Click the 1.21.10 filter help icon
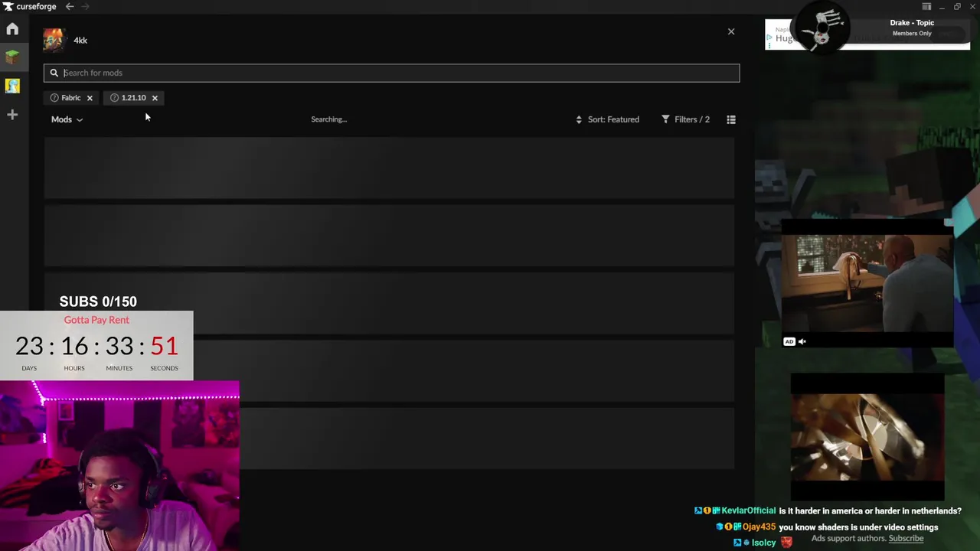This screenshot has height=551, width=980. pos(114,98)
